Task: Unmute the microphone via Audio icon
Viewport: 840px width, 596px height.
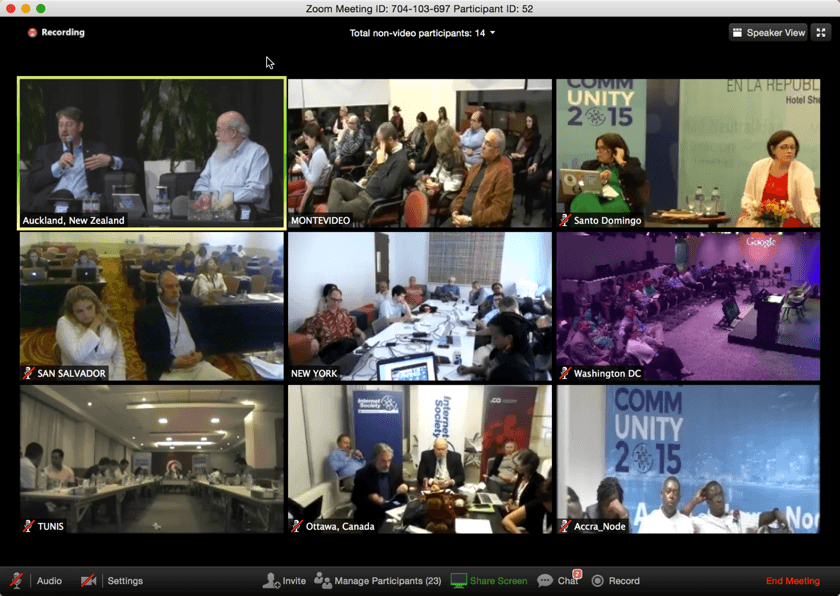Action: pos(17,580)
